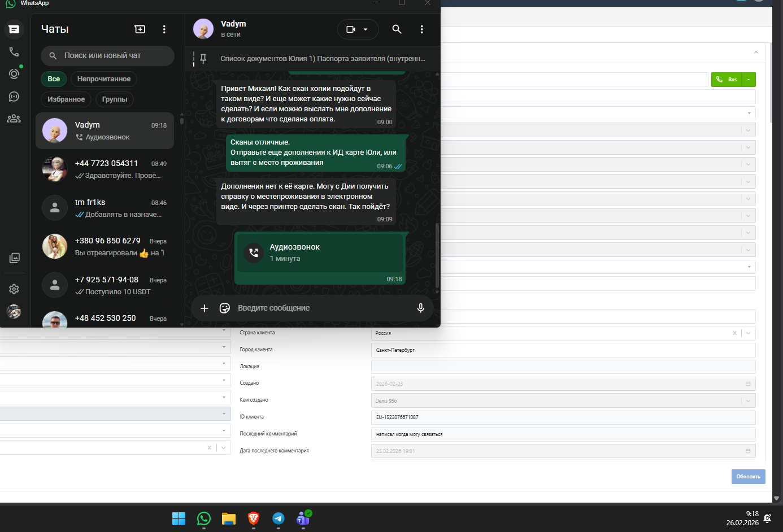Open the Страна клиента dropdown chevron
This screenshot has height=532, width=783.
[x=749, y=333]
